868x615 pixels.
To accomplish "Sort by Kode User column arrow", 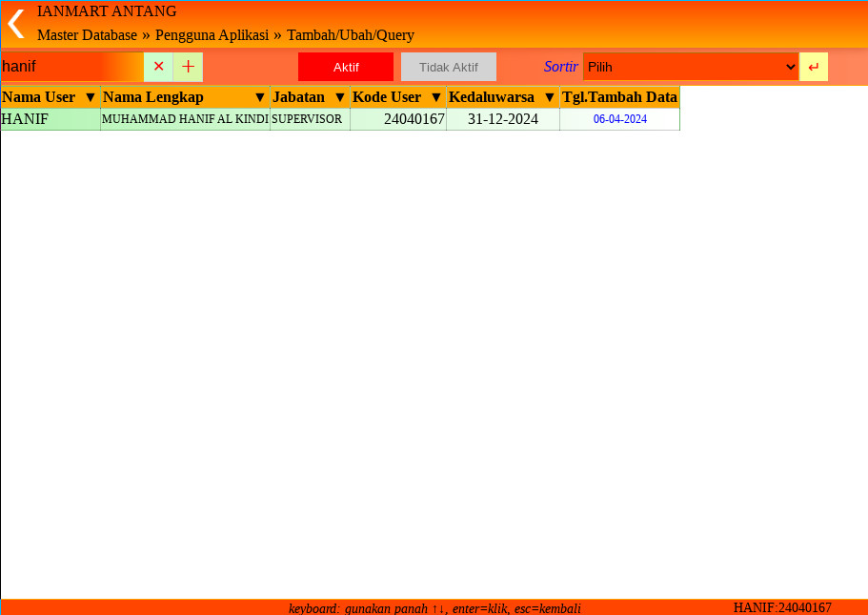I will tap(436, 97).
